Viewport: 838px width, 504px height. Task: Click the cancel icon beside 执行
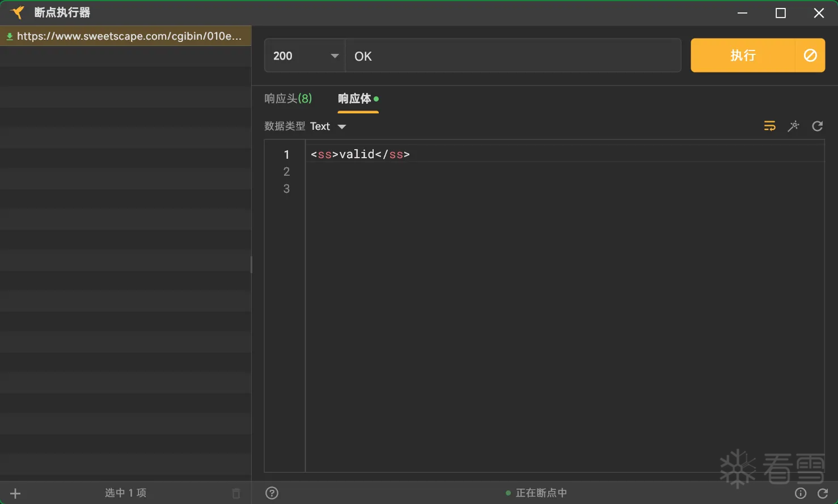(x=810, y=56)
